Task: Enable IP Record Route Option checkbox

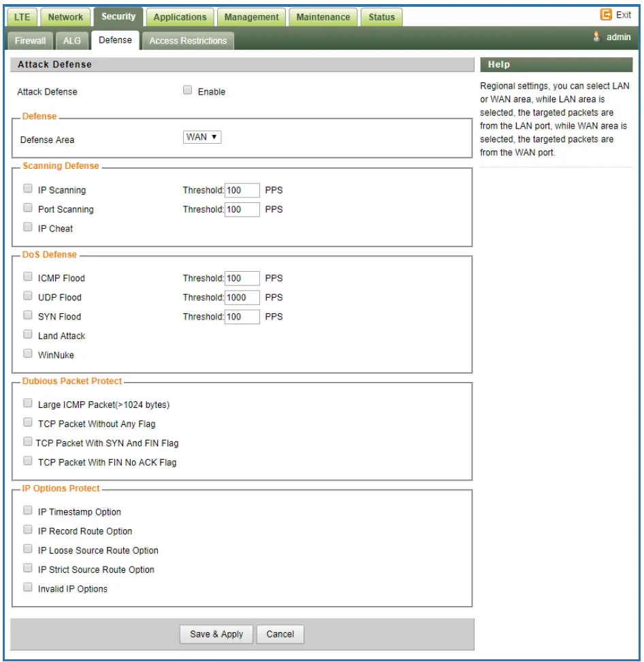Action: pos(28,529)
